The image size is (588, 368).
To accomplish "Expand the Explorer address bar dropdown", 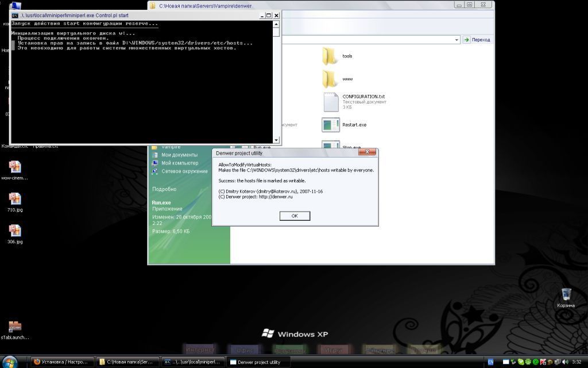I will [x=457, y=40].
